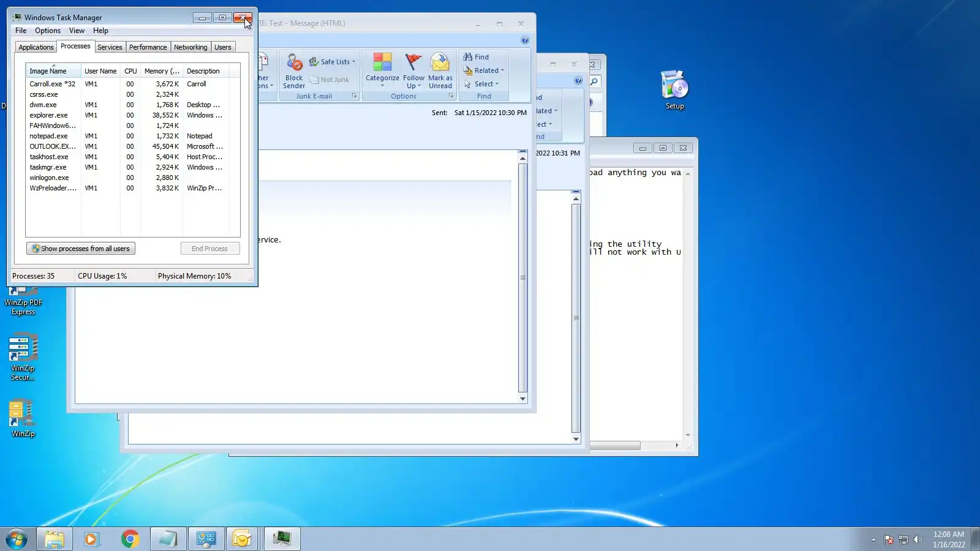
Task: Open the Junk E-mail group dialog launcher
Action: click(355, 96)
